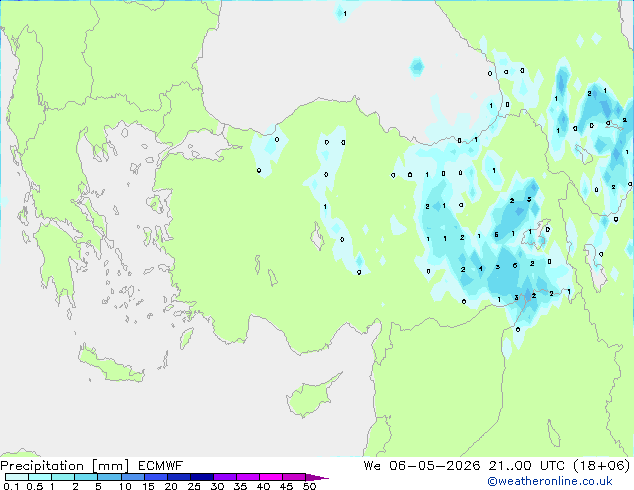Click the '0.5' legend scale label

pyautogui.click(x=34, y=486)
